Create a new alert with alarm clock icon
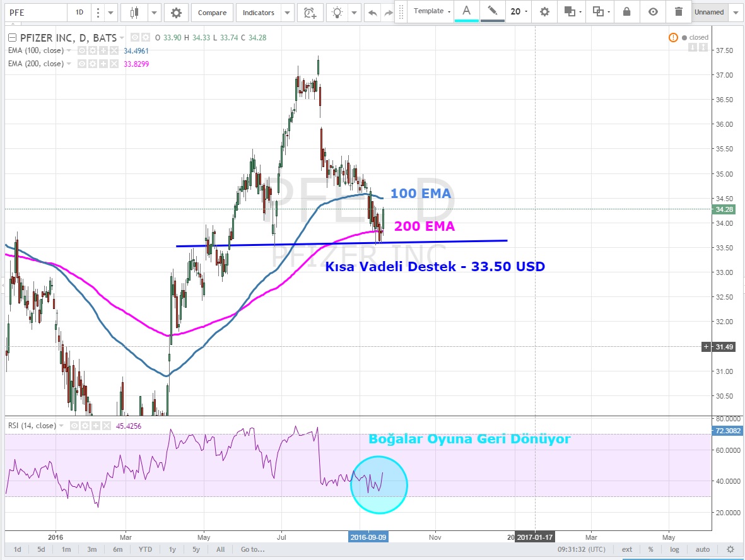Image resolution: width=745 pixels, height=560 pixels. coord(309,13)
